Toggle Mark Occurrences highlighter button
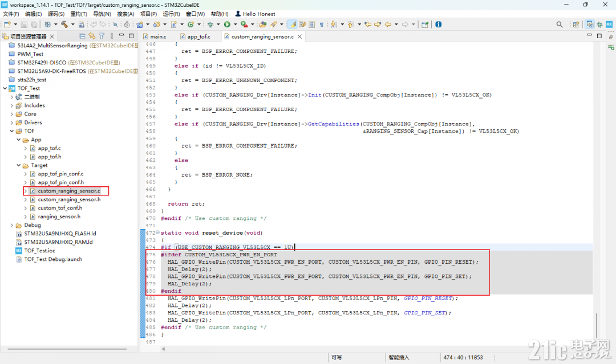616x364 pixels. point(292,24)
